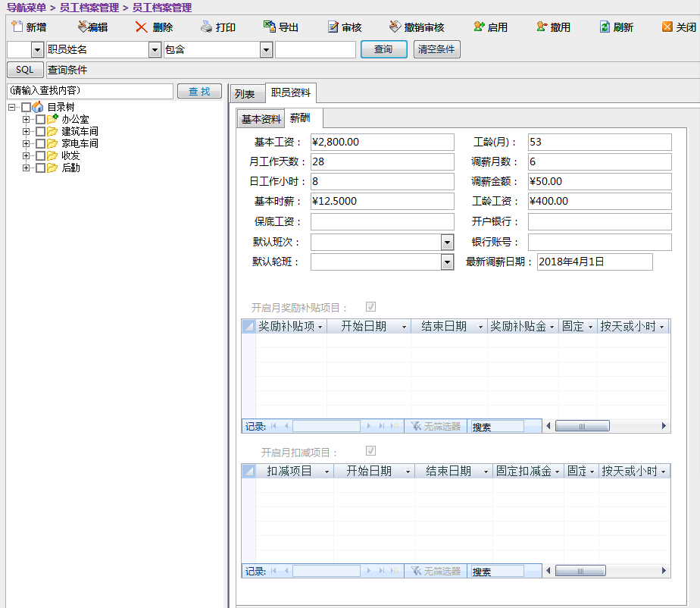Toggle 开启月扣减项目 checkbox

370,451
